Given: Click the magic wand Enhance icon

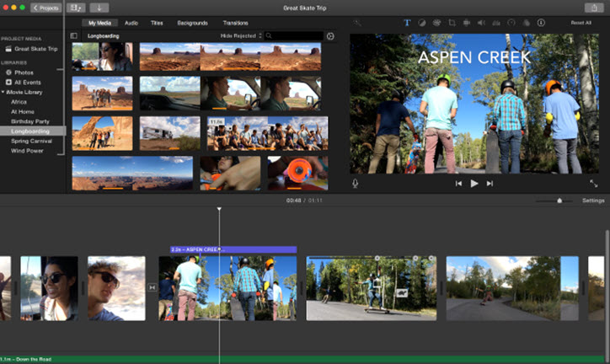Looking at the screenshot, I should (358, 23).
